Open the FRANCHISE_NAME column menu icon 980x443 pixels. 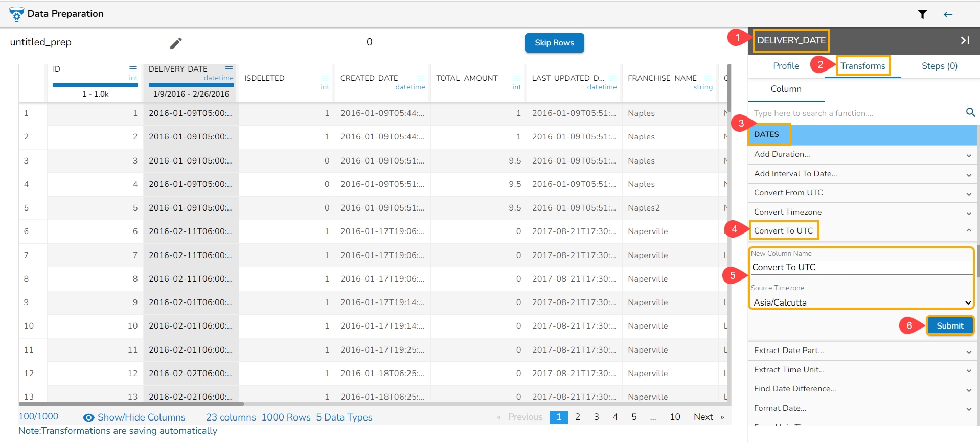708,78
